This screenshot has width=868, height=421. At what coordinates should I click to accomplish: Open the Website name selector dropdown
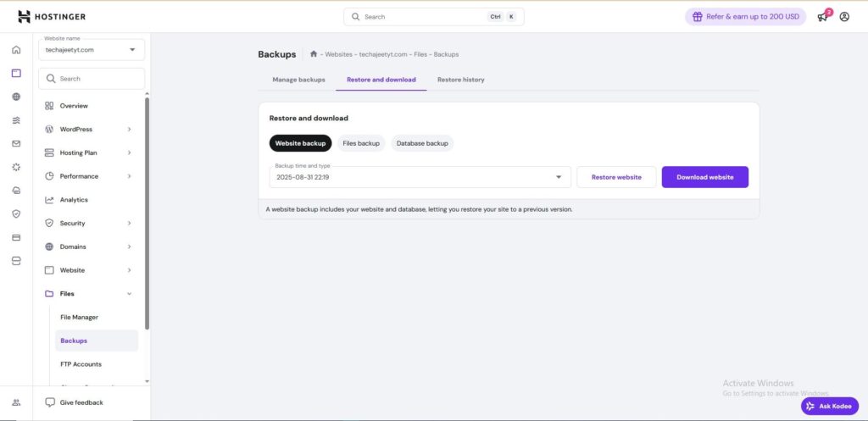(x=92, y=50)
